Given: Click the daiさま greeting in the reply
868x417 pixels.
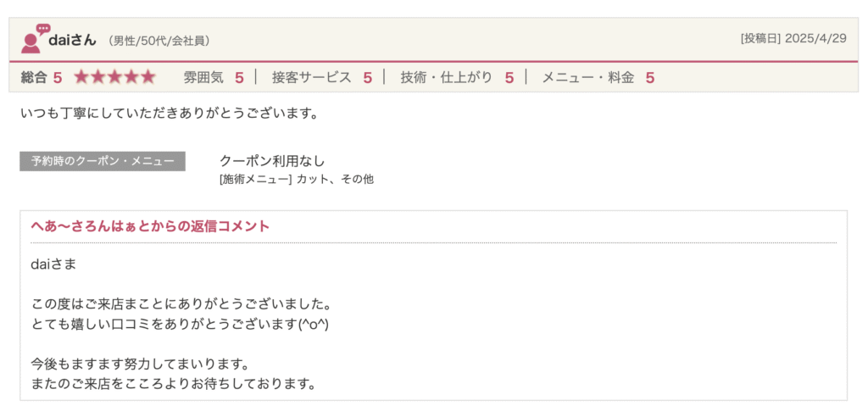Looking at the screenshot, I should coord(53,264).
